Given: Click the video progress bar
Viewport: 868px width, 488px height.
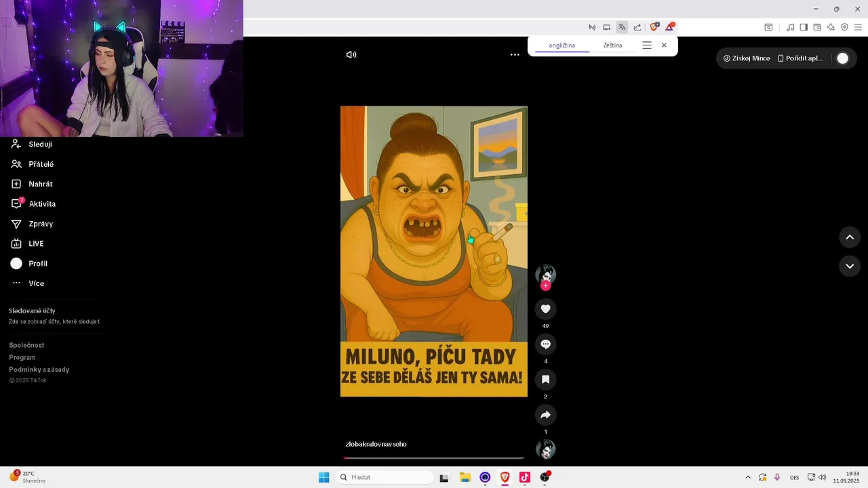Looking at the screenshot, I should tap(433, 457).
